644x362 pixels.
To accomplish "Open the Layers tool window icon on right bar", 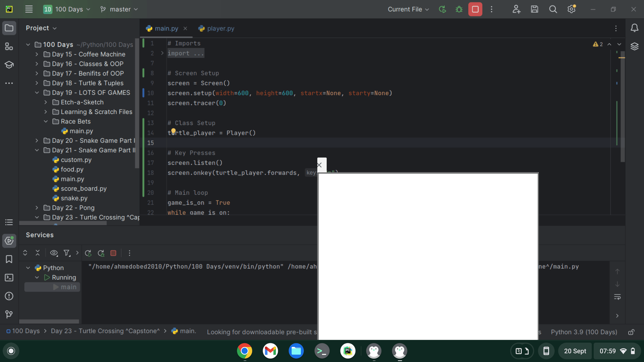I will pos(634,46).
